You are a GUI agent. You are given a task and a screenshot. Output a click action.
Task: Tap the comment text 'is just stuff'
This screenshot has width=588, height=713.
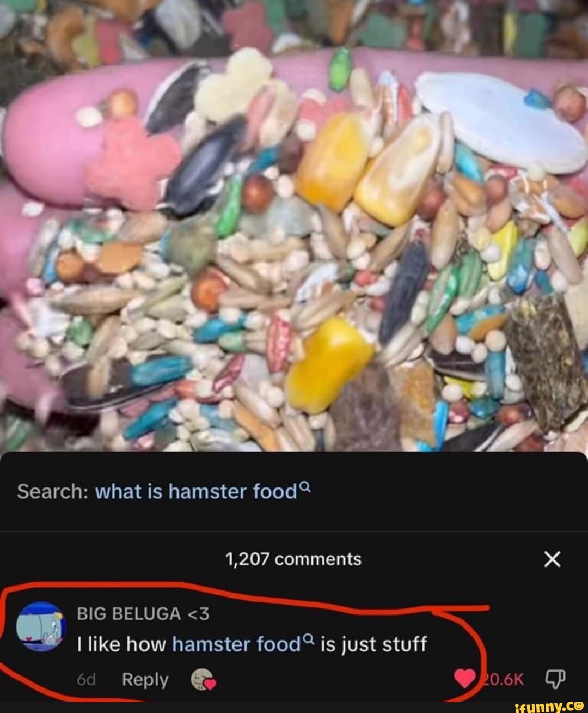[374, 644]
